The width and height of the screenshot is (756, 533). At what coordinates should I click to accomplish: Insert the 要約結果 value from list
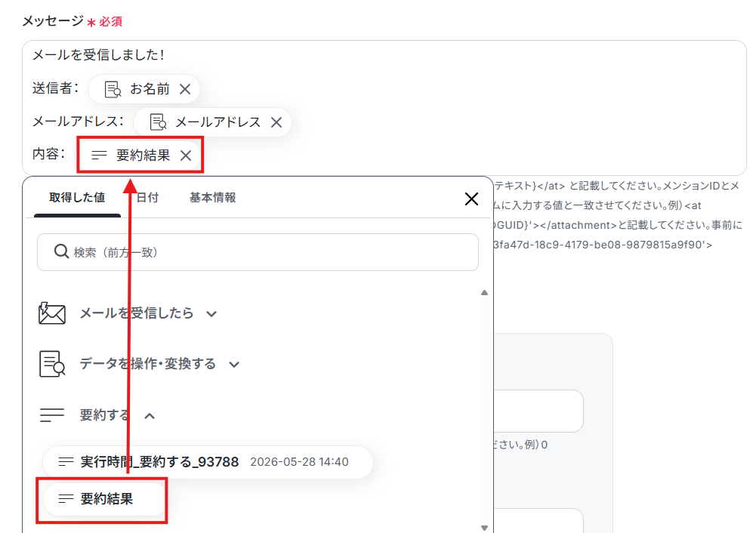tap(103, 499)
